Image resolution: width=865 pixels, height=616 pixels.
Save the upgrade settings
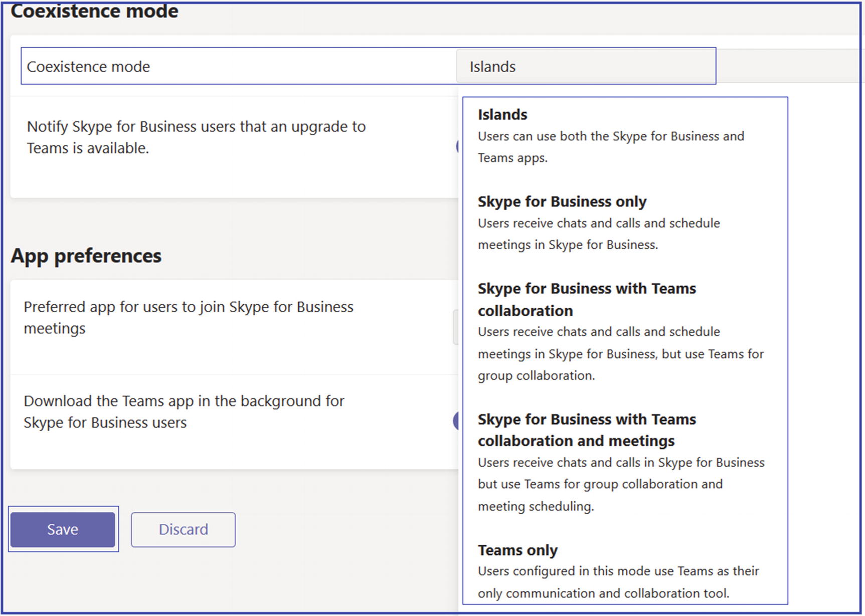coord(63,529)
